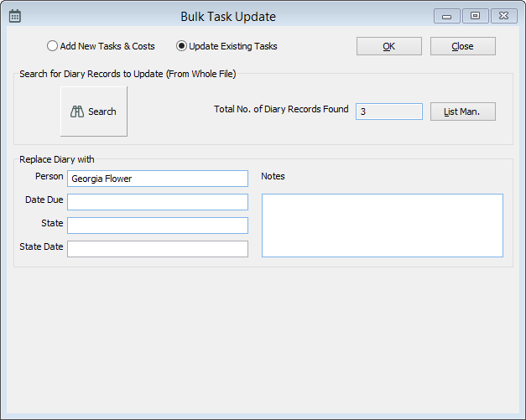Click the 'Bulk Task Update' title text
The image size is (526, 420).
228,17
